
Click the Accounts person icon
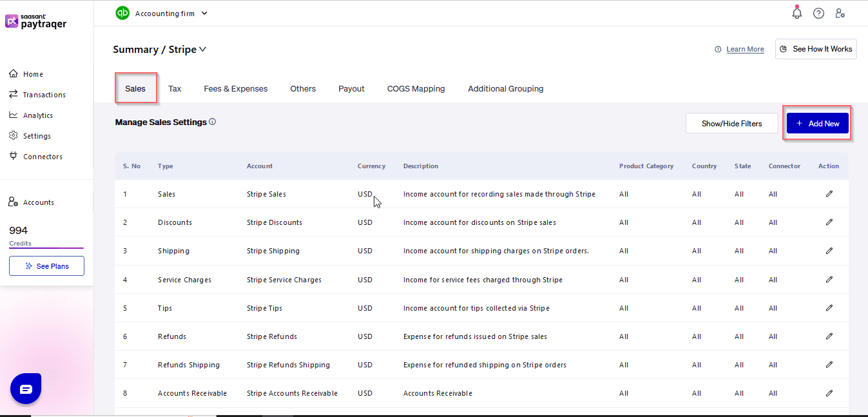[x=14, y=202]
